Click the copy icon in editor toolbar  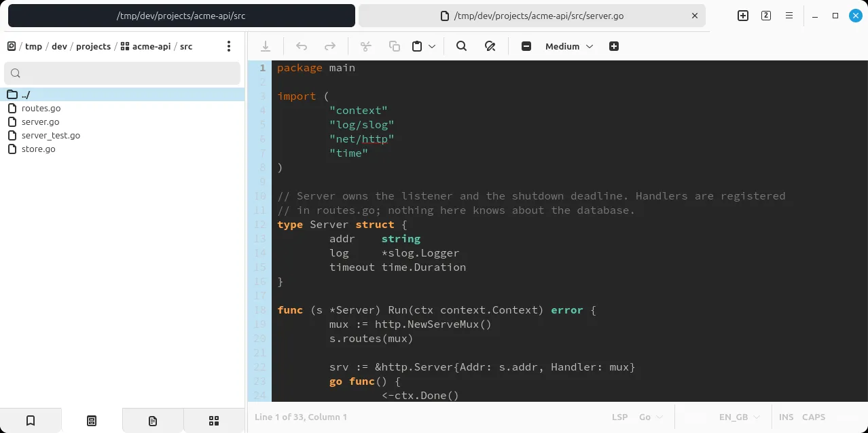(395, 46)
